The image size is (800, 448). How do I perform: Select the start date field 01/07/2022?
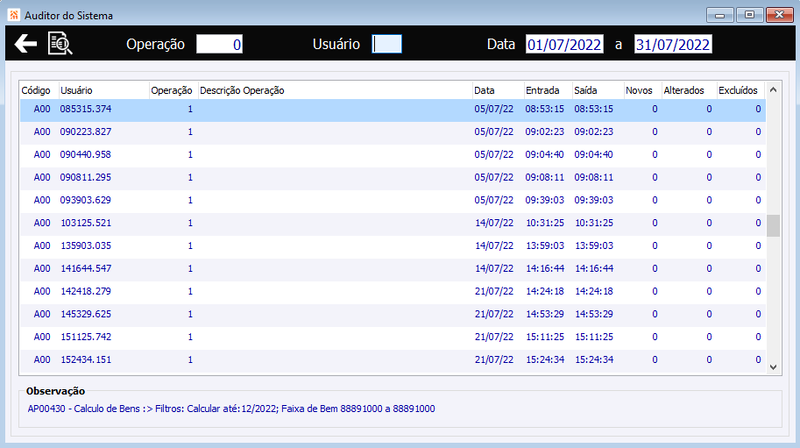tap(564, 44)
